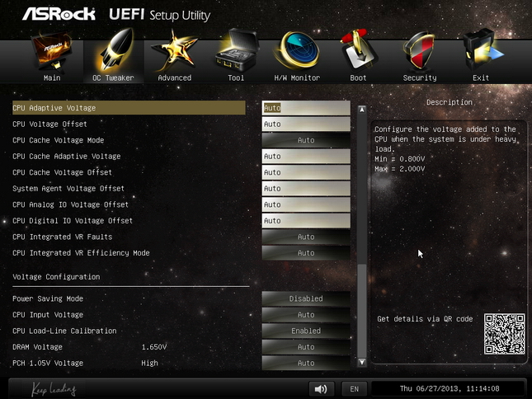The height and width of the screenshot is (399, 532).
Task: Select the Exit tab label
Action: click(x=481, y=78)
